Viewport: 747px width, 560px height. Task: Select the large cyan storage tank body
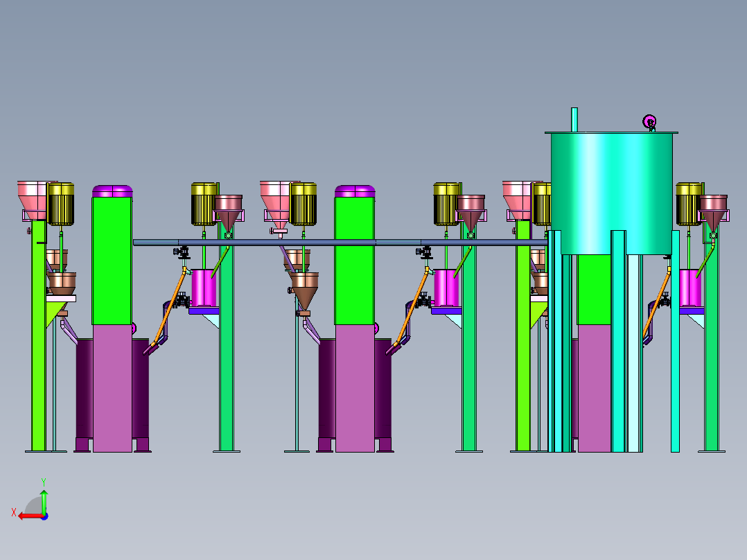612,193
